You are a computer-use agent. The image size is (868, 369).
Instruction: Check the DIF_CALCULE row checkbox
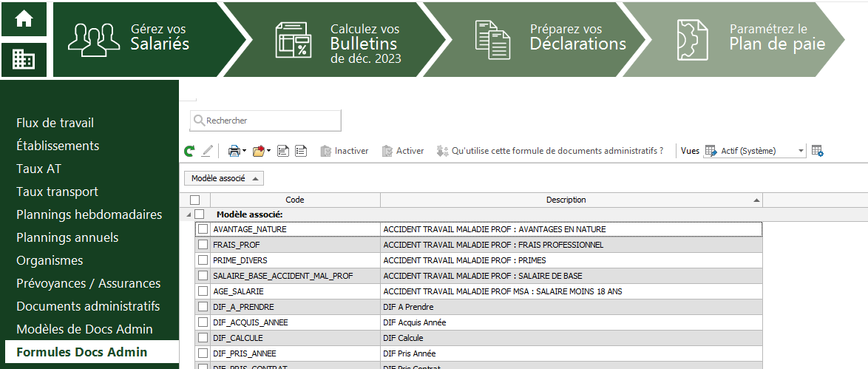click(x=203, y=337)
